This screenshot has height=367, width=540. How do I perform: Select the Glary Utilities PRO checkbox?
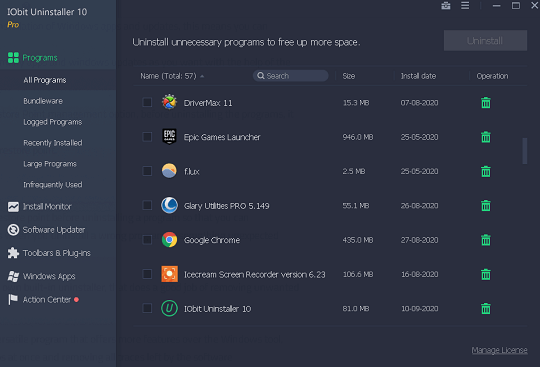pos(147,205)
